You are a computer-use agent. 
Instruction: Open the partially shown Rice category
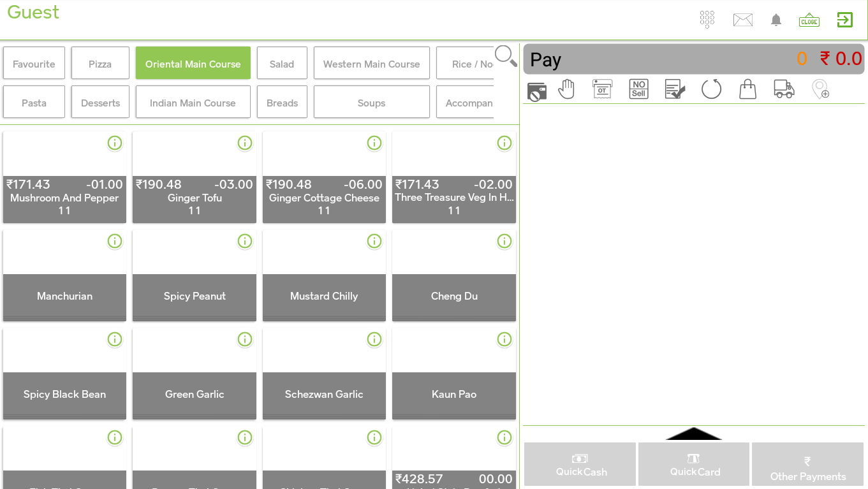tap(465, 64)
